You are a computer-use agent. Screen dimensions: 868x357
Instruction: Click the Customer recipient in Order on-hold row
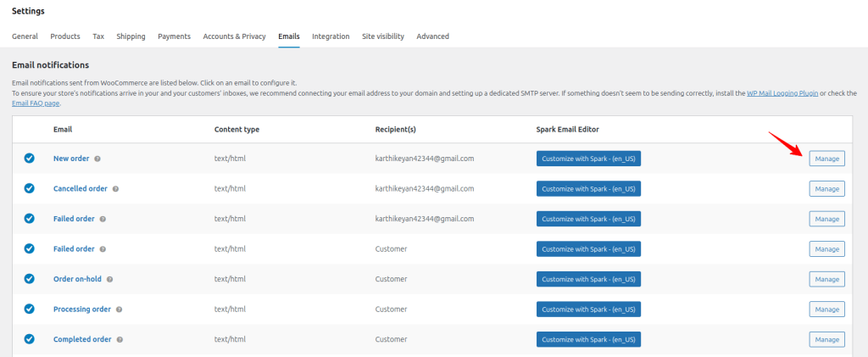[x=391, y=279]
